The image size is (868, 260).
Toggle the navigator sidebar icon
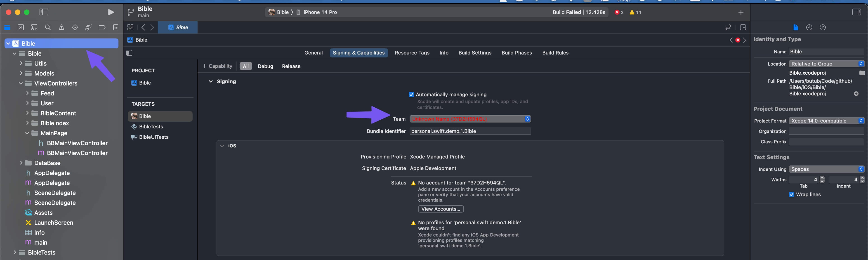coord(44,12)
